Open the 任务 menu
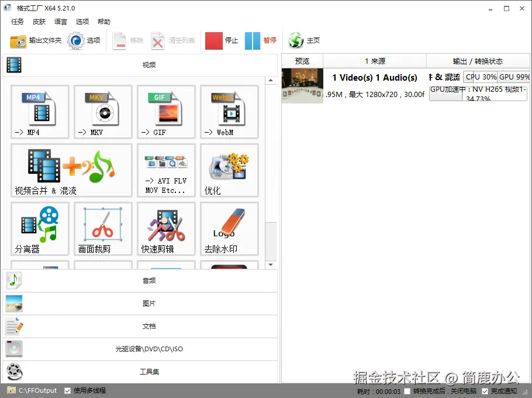The height and width of the screenshot is (398, 532). tap(17, 22)
